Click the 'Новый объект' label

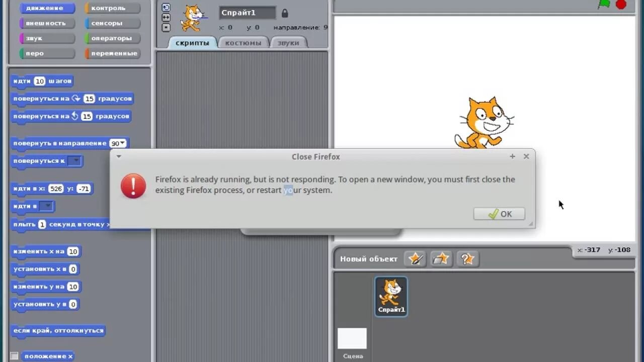369,259
